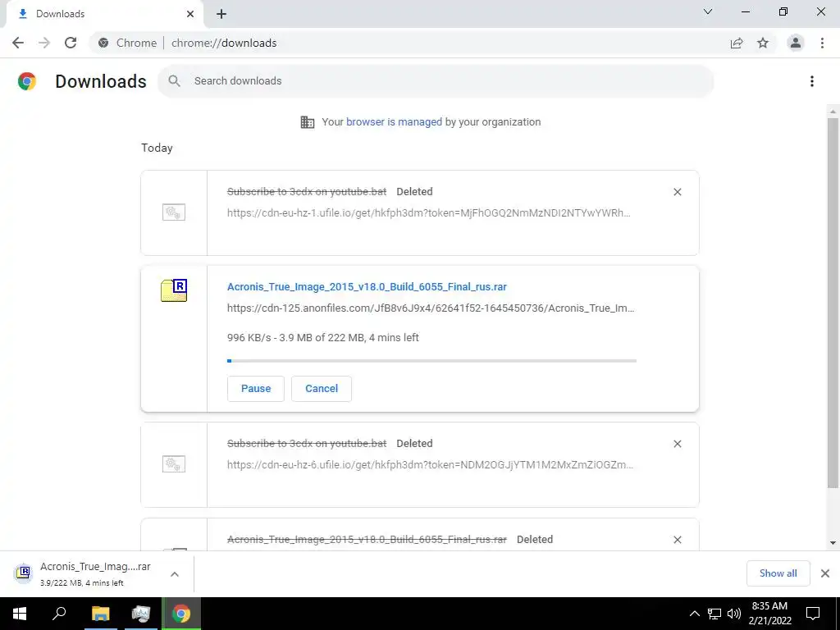
Task: Click the browser back arrow
Action: (x=18, y=43)
